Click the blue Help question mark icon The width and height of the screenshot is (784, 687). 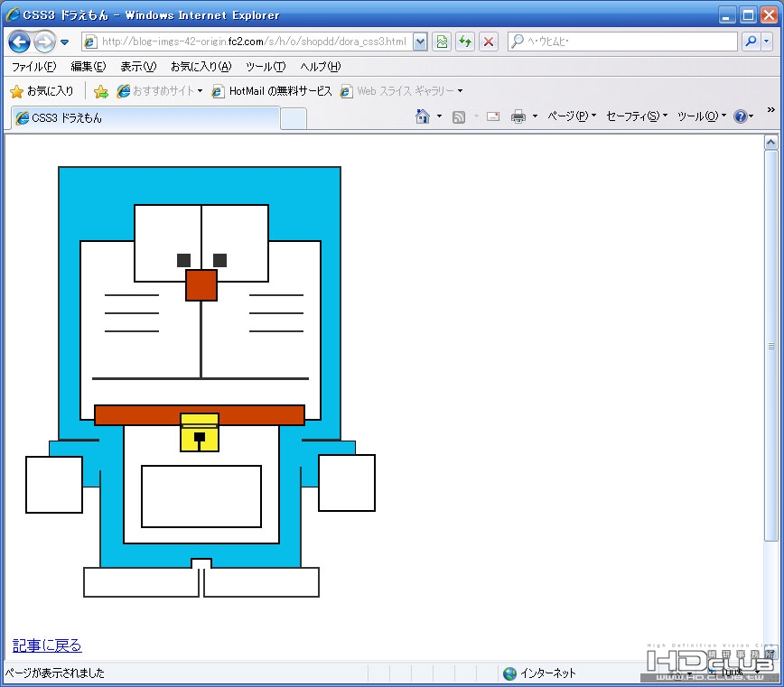point(740,116)
